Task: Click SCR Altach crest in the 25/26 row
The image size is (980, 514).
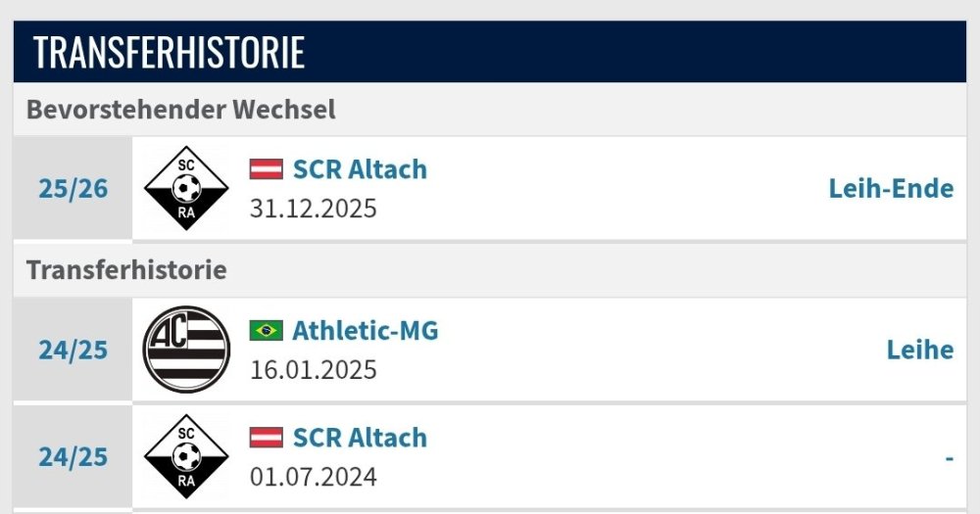Action: 186,188
